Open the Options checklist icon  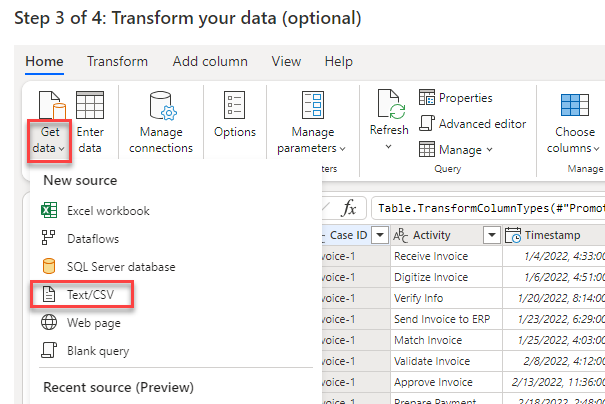[235, 105]
